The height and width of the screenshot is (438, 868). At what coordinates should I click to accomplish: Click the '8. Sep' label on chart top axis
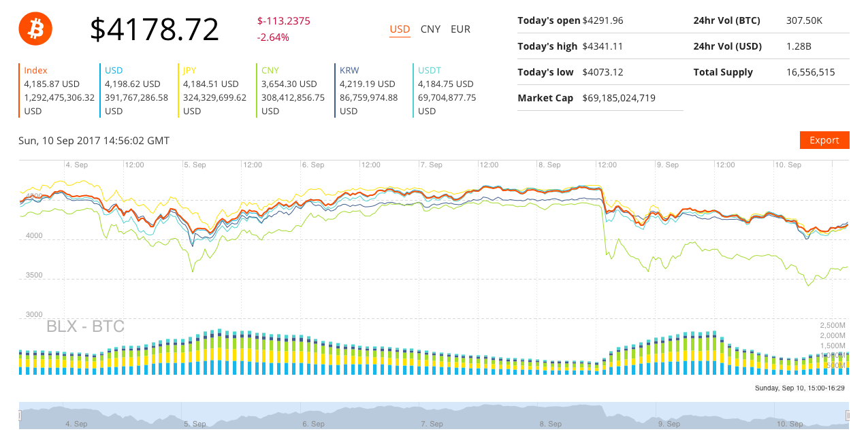click(549, 165)
